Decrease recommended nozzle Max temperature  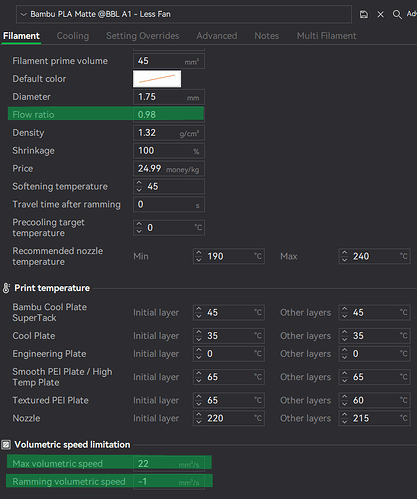pos(344,259)
